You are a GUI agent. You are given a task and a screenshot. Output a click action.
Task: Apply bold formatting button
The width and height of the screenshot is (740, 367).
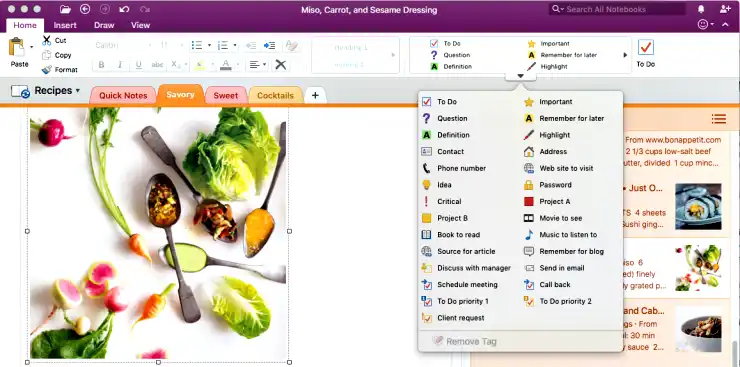[101, 65]
